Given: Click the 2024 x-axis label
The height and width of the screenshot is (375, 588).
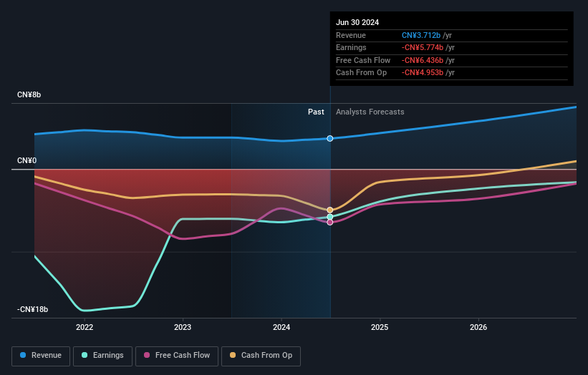Looking at the screenshot, I should coord(281,327).
